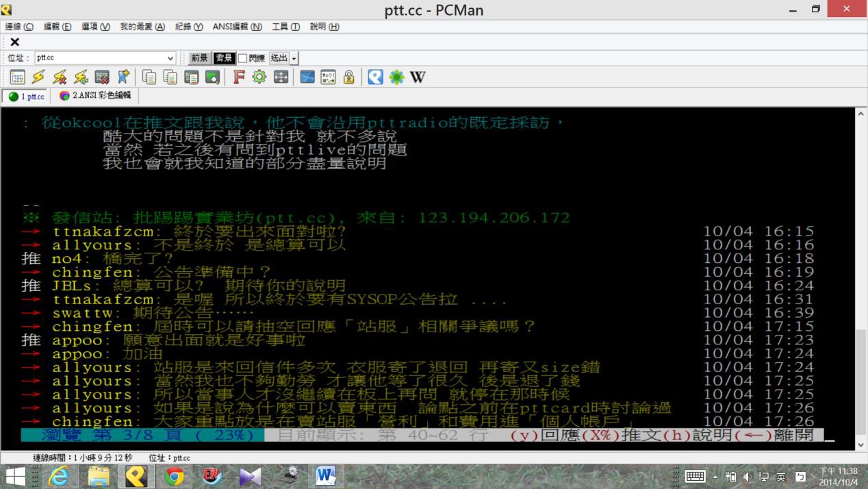
Task: Click the blue screen toolbar icon
Action: [307, 77]
